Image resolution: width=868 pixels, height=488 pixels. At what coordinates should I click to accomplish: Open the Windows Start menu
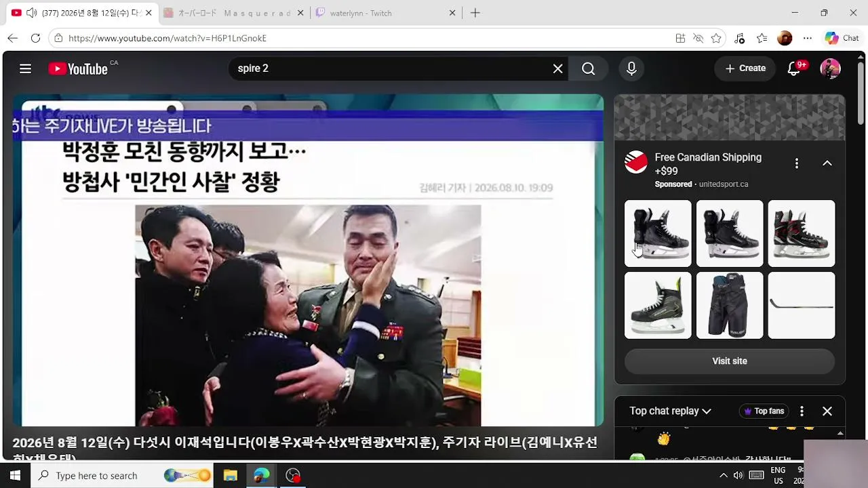(15, 475)
